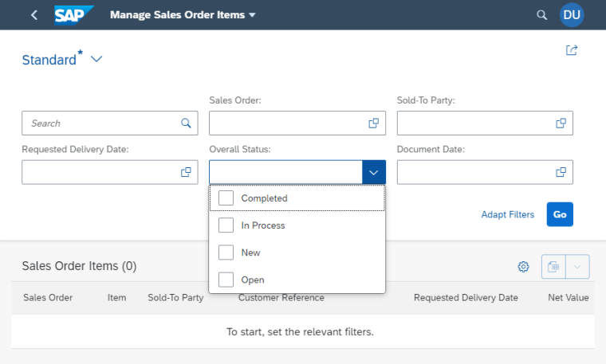Check the In Process status checkbox

pyautogui.click(x=226, y=225)
